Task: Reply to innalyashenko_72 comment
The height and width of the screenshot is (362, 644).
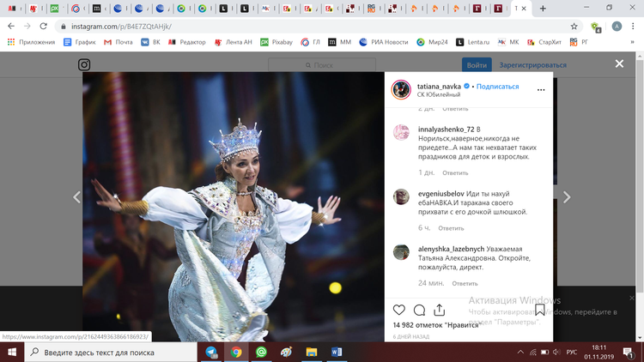Action: [455, 172]
